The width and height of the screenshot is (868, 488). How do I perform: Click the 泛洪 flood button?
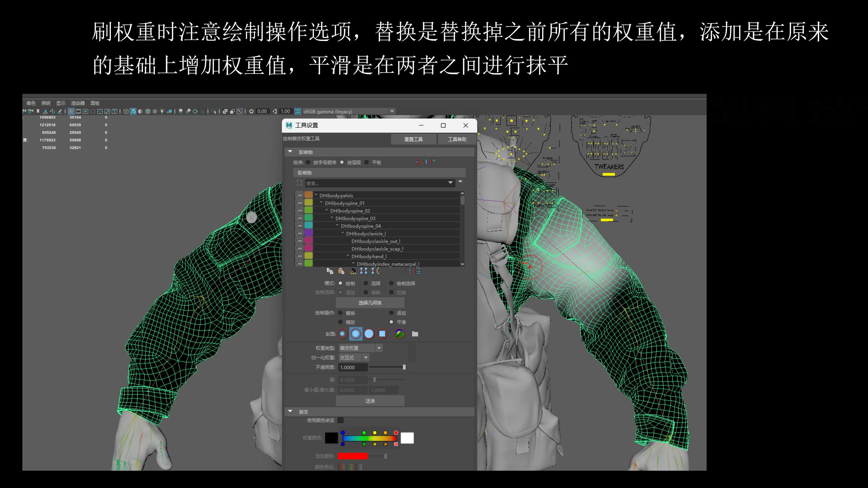tap(370, 401)
